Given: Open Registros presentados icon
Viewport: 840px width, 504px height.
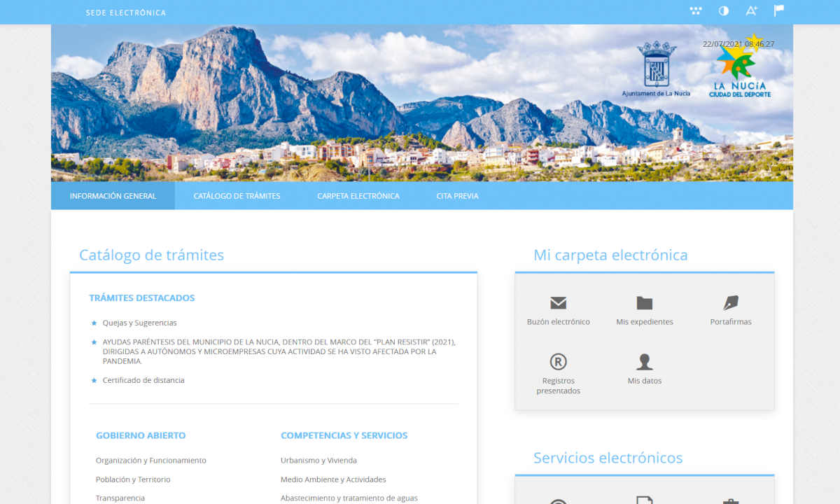Looking at the screenshot, I should pos(558,362).
